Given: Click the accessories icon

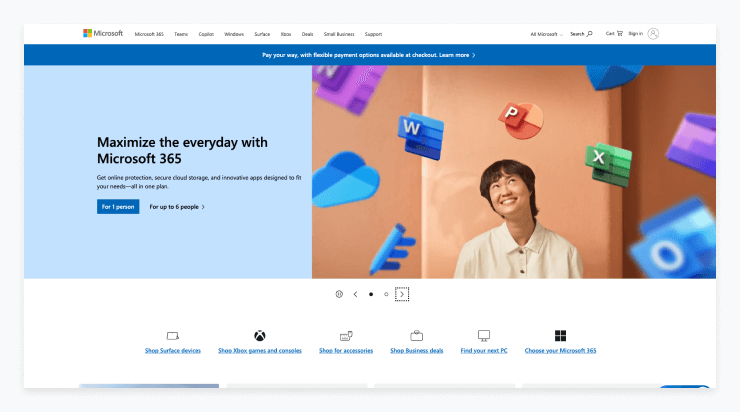Looking at the screenshot, I should pos(346,336).
